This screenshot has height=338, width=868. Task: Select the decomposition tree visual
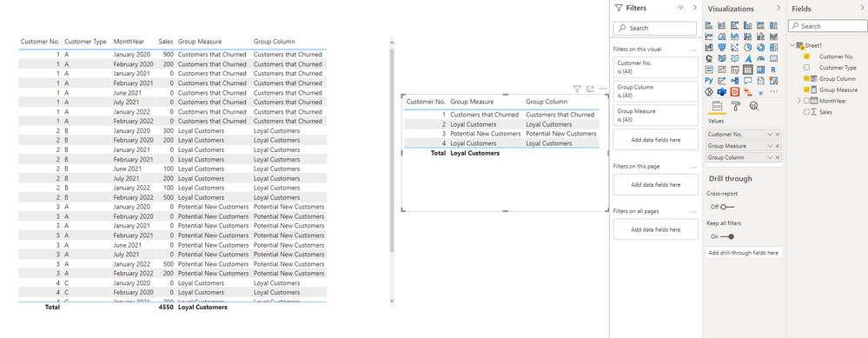[734, 80]
